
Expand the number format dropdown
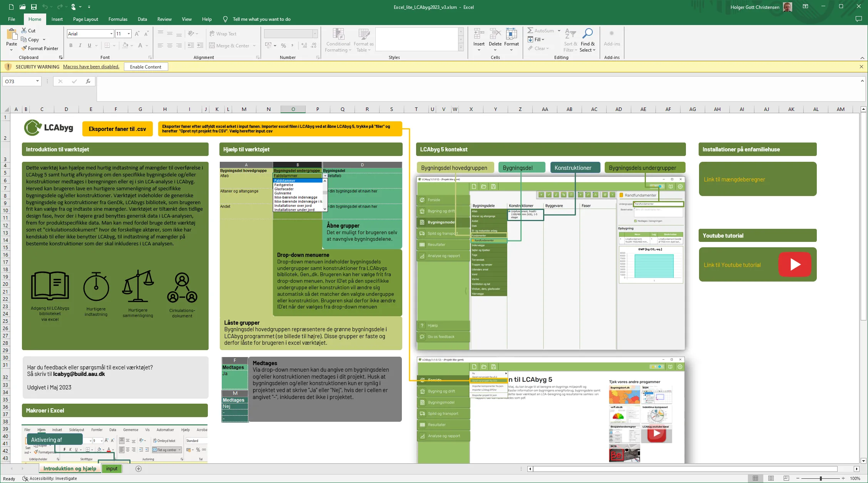click(x=315, y=34)
